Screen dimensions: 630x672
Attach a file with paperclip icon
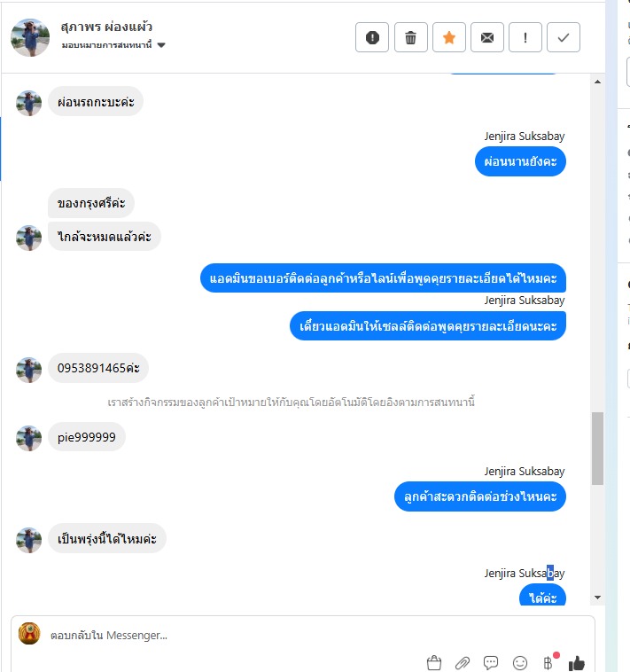pyautogui.click(x=463, y=663)
